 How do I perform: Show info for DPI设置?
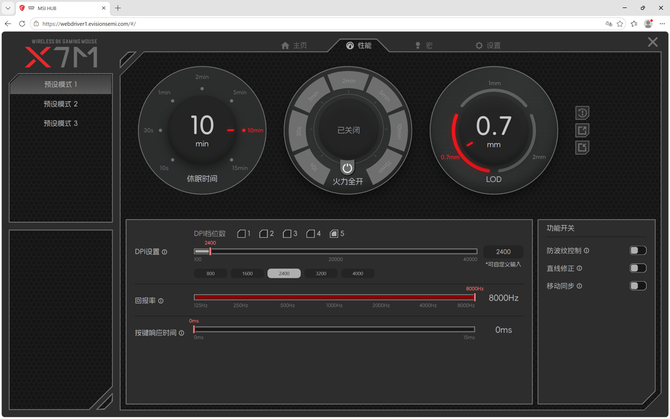pos(165,252)
